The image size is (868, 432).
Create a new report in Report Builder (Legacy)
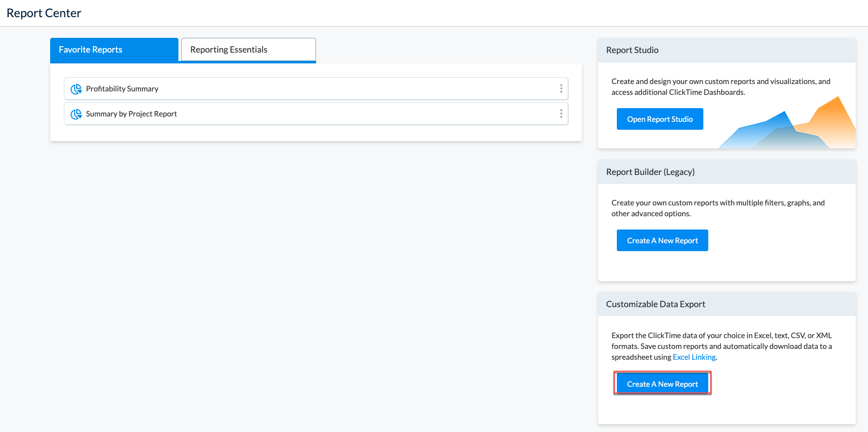(x=662, y=240)
